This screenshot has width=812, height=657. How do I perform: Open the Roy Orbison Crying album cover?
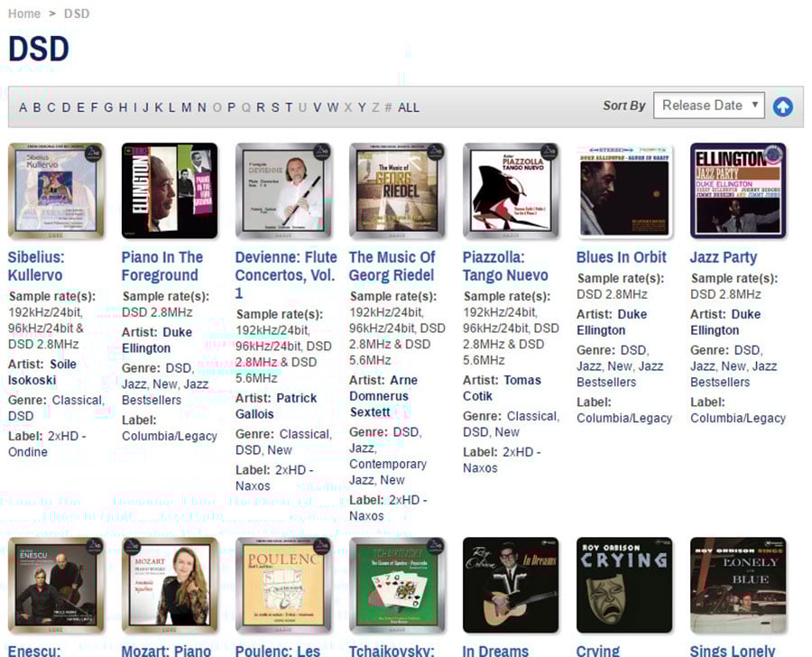tap(624, 585)
